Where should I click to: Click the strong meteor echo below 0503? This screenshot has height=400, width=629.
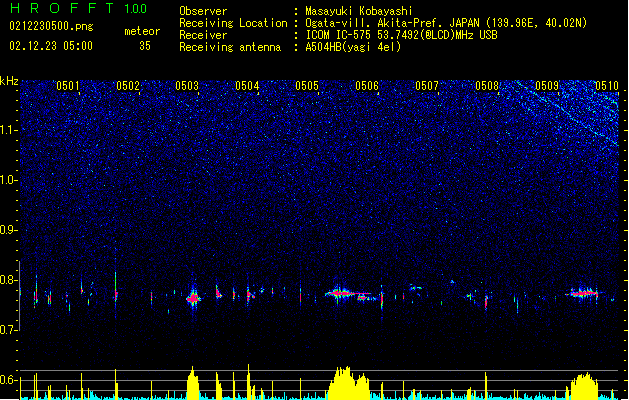(193, 298)
